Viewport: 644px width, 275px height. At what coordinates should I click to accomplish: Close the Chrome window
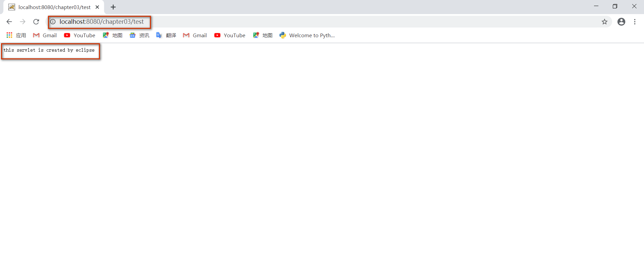click(x=634, y=6)
